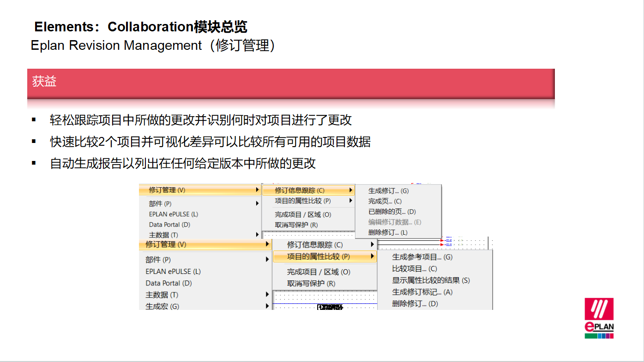Open 生成参考项目... (G) menu entry
Screen dimensions: 644x362
tap(422, 257)
